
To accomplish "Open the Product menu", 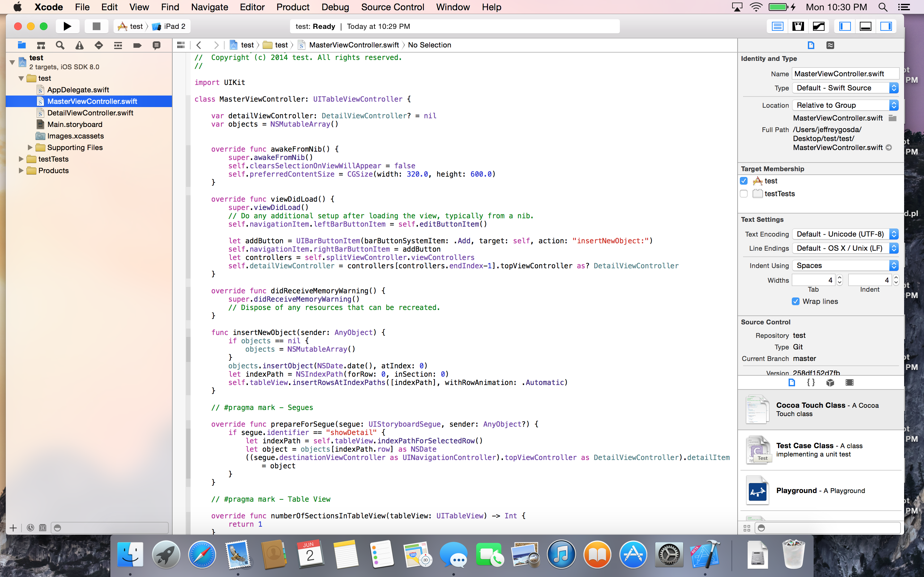I will 293,7.
